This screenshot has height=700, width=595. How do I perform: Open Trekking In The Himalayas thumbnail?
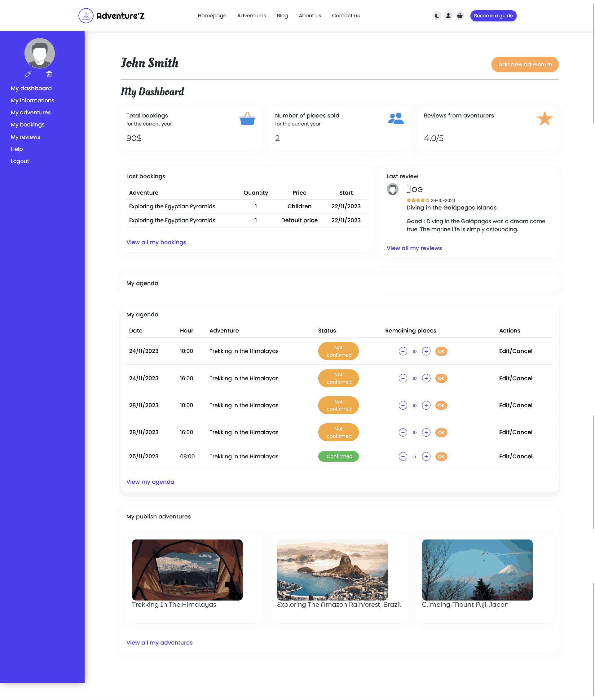(x=187, y=570)
